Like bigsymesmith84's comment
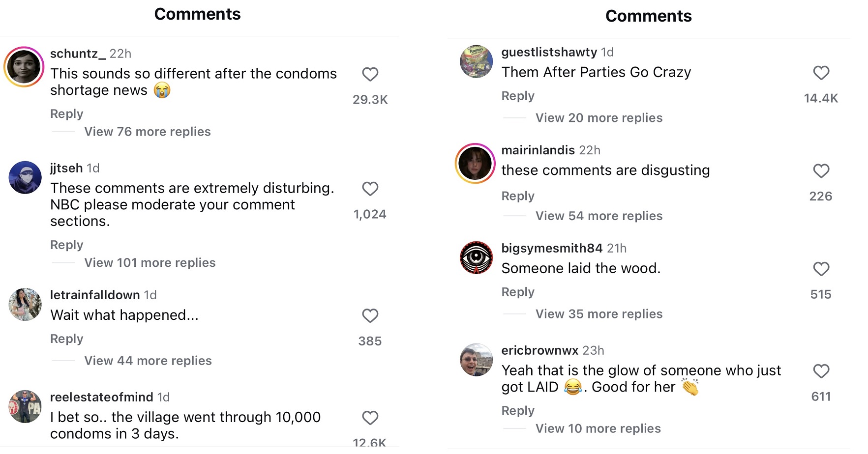Viewport: 868px width, 454px height. coord(821,269)
